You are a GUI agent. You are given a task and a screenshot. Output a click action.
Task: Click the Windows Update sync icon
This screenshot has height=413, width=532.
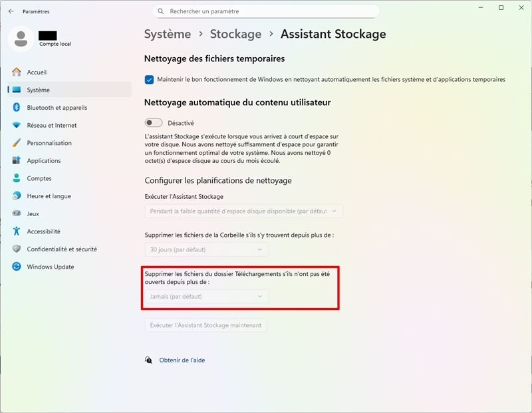17,267
